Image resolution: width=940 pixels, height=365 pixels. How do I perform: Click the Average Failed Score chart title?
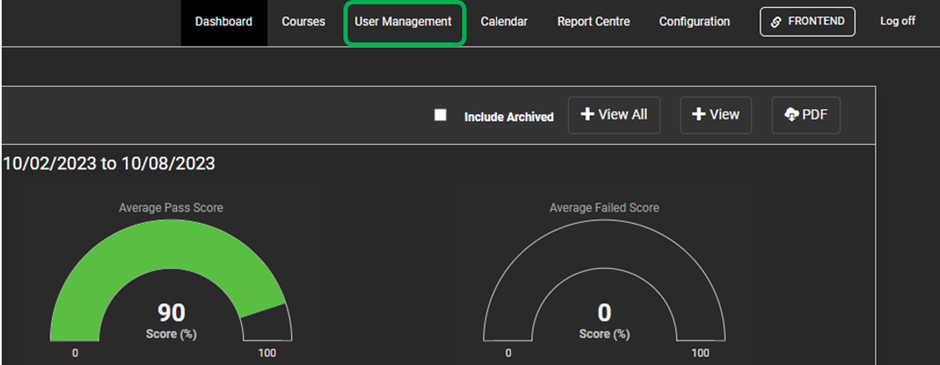(x=604, y=208)
